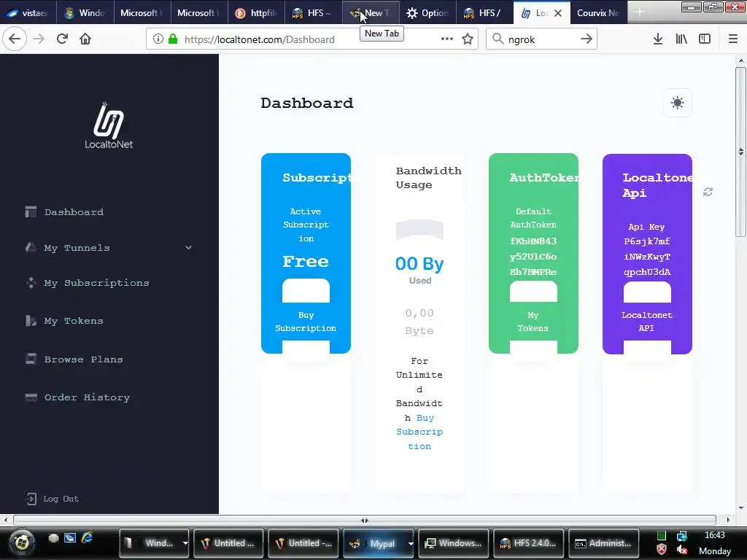Image resolution: width=747 pixels, height=560 pixels.
Task: Click the green padlock security icon
Action: (x=173, y=39)
